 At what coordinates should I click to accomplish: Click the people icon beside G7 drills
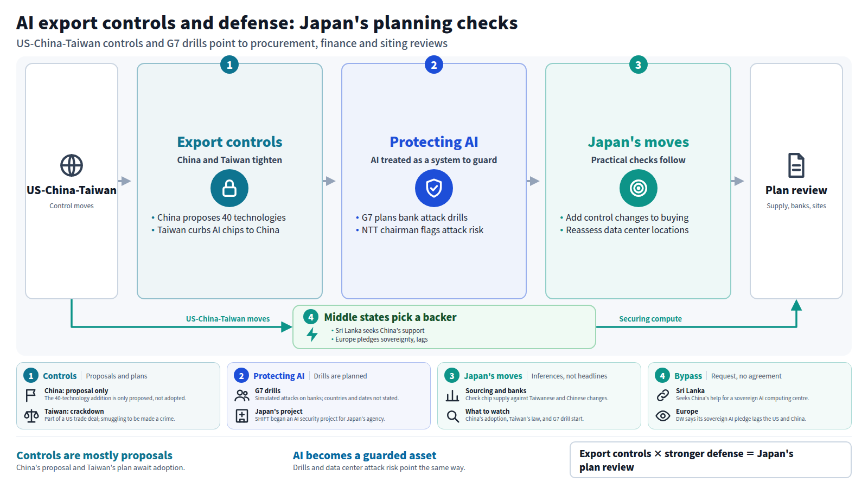(x=242, y=395)
